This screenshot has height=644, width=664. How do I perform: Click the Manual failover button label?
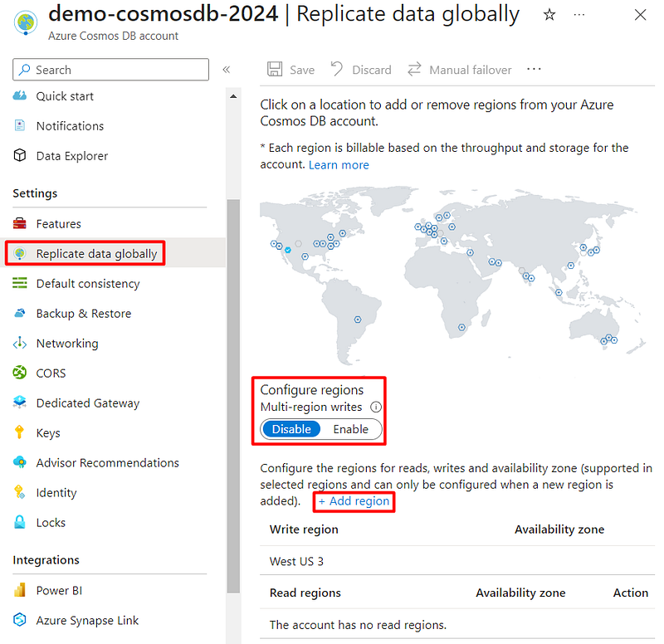pyautogui.click(x=470, y=70)
